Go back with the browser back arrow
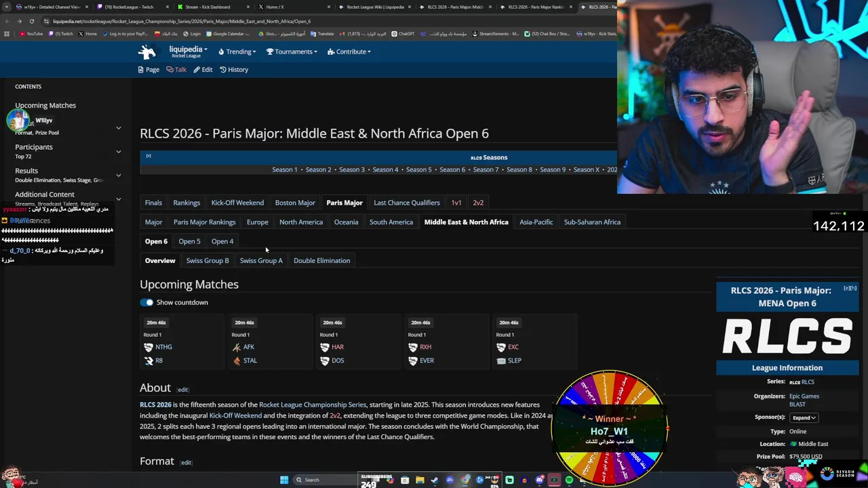The width and height of the screenshot is (868, 488). (7, 21)
